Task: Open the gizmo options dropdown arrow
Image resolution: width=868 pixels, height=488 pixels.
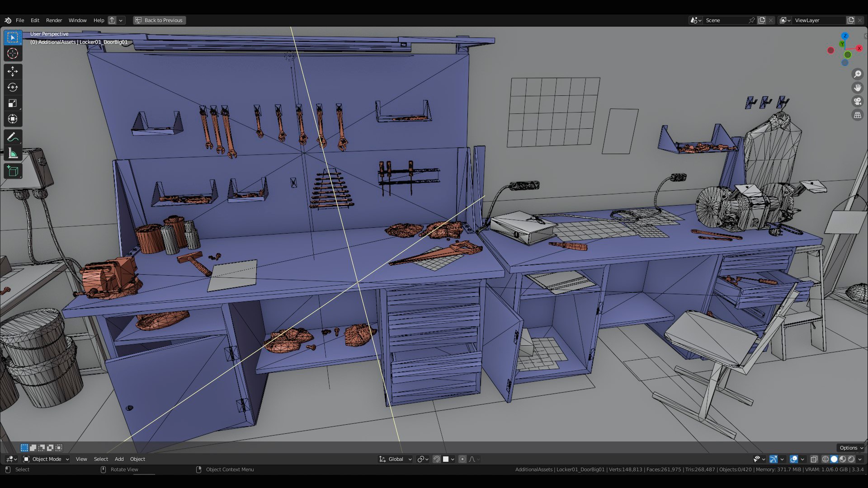Action: (x=783, y=459)
